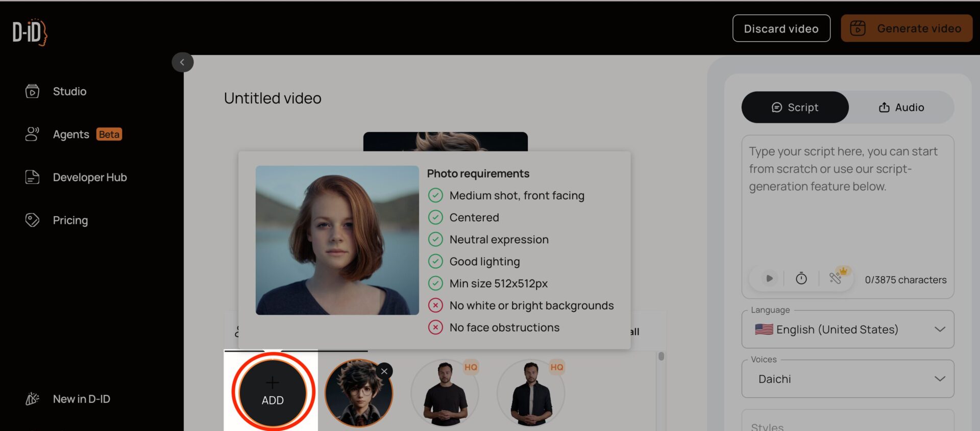
Task: Select the anime glasses avatar
Action: tap(358, 394)
